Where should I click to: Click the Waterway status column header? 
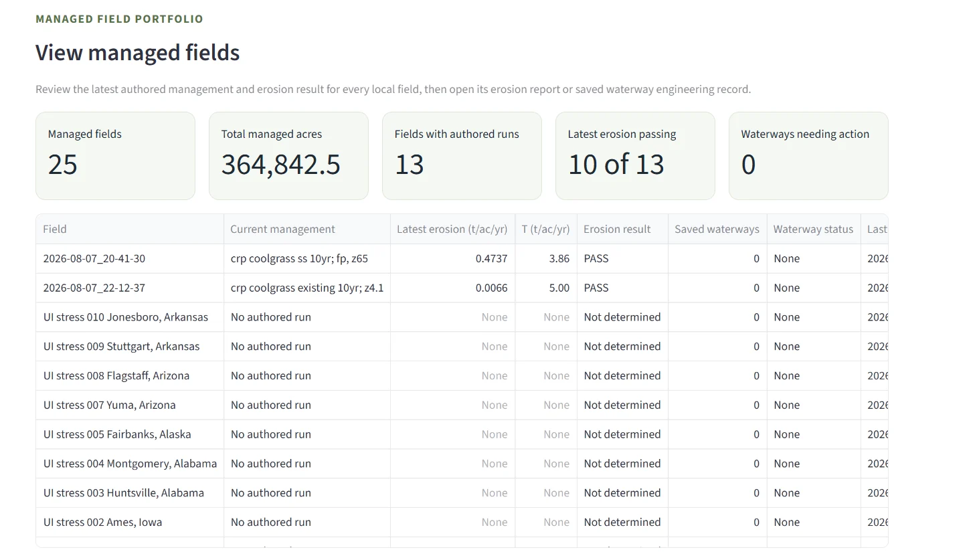814,229
